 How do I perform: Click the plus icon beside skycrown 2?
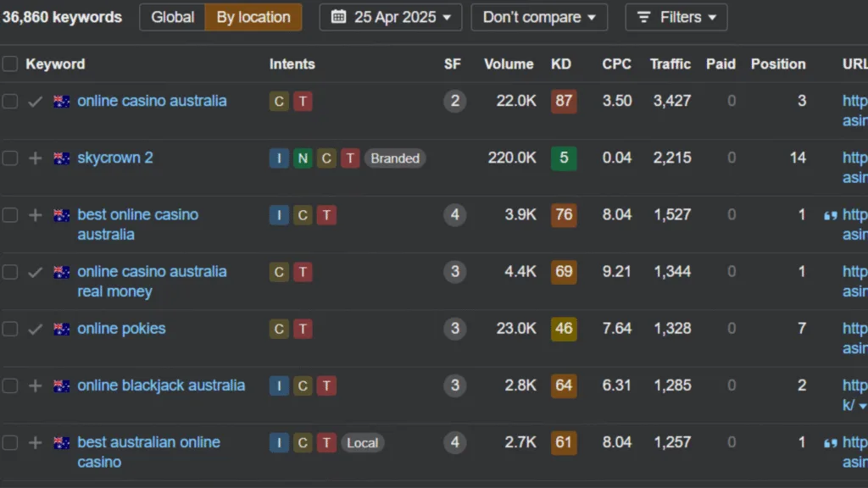[x=35, y=158]
